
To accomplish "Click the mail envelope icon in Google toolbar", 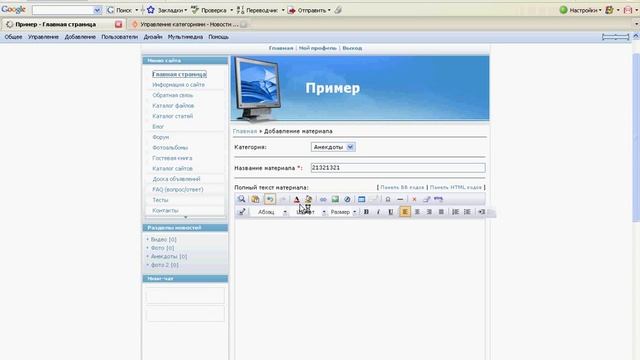I will [628, 10].
